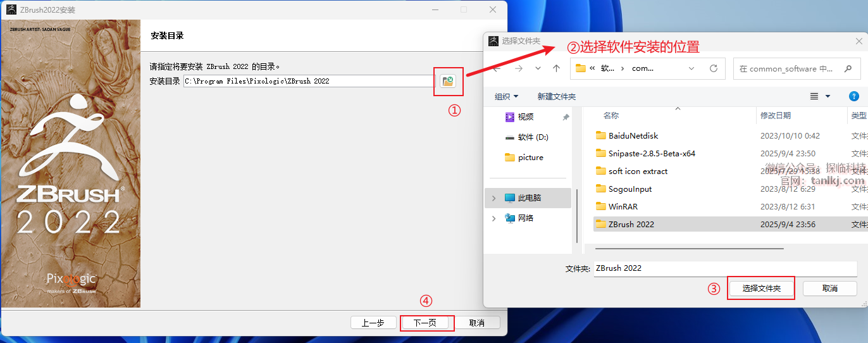The height and width of the screenshot is (343, 868).
Task: Click the search common_software box
Action: pos(797,68)
